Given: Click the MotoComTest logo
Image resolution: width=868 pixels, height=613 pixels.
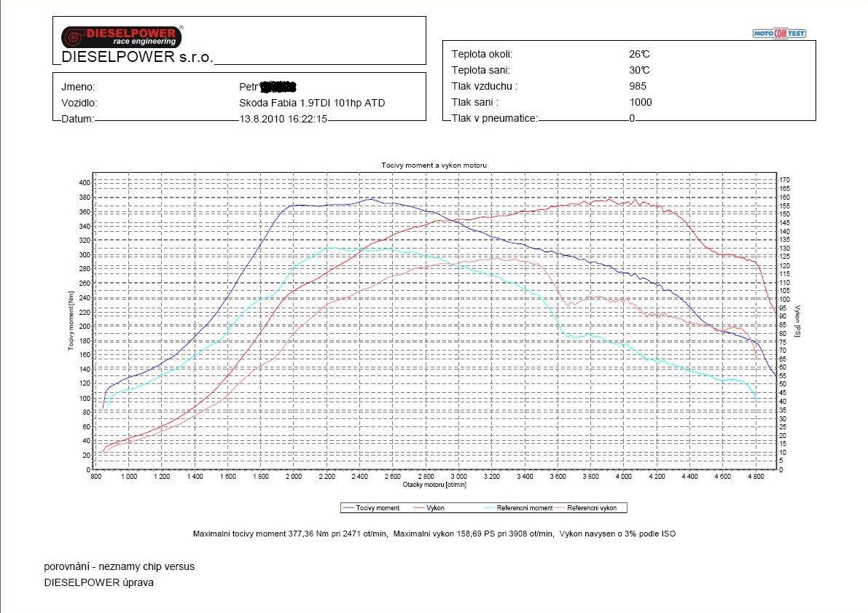Looking at the screenshot, I should pos(779,33).
